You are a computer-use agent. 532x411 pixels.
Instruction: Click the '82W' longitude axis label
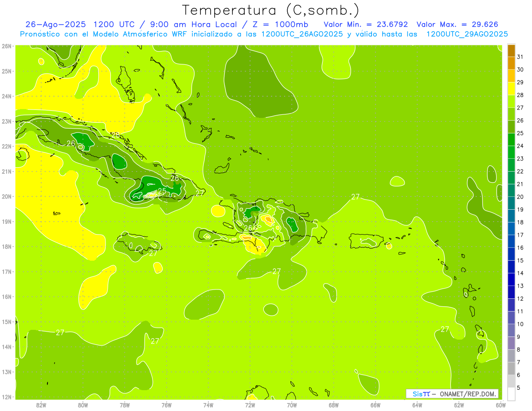point(41,405)
